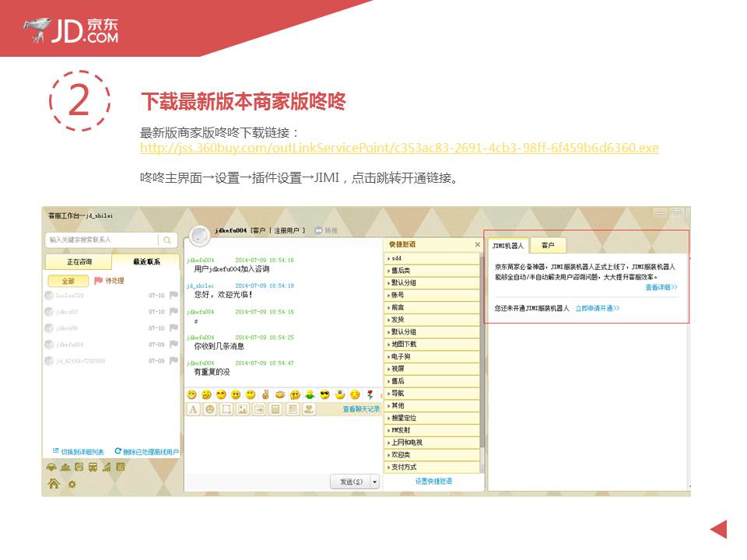Click the 设置快捷短语 link
This screenshot has height=560, width=747.
click(433, 481)
